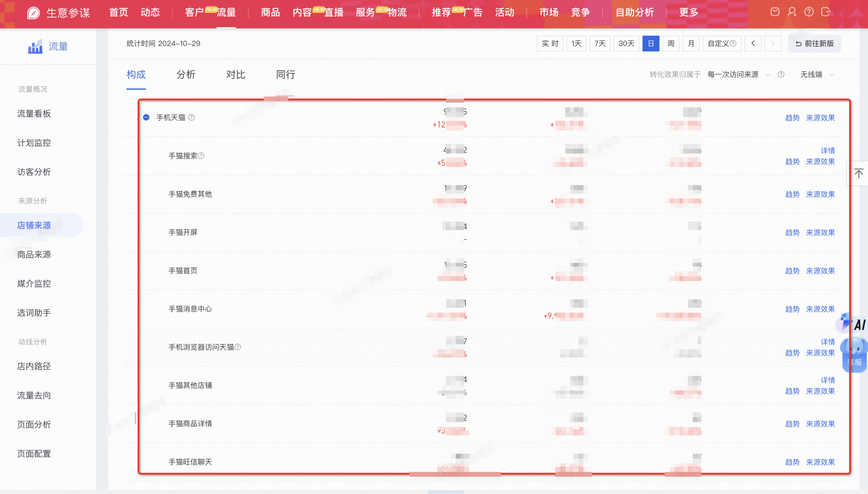Screen dimensions: 868x494
Task: Open 趋势 link for 手机天猫 row
Action: point(792,118)
